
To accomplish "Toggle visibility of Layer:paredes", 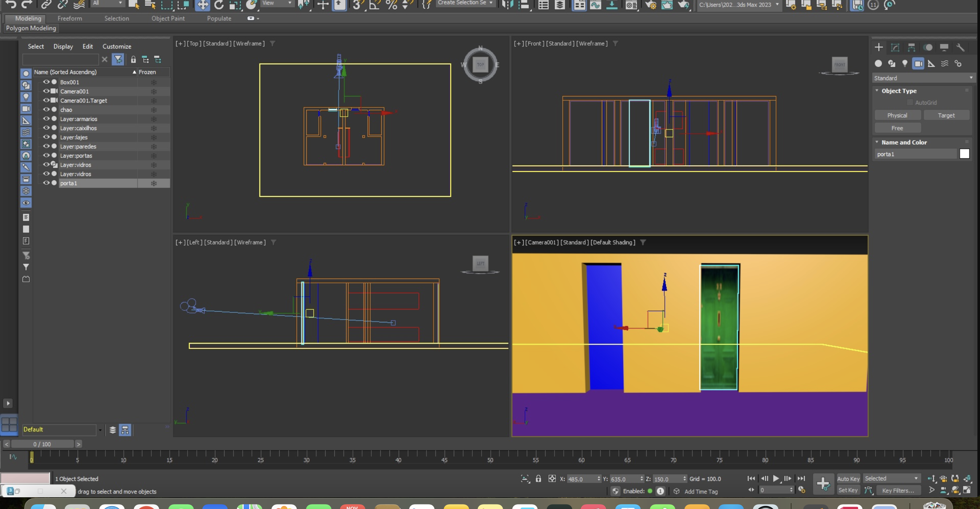I will 46,146.
